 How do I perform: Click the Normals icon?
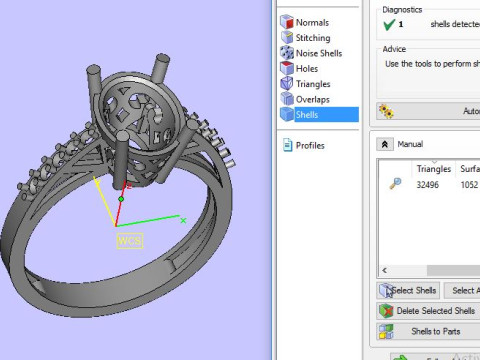pyautogui.click(x=287, y=22)
